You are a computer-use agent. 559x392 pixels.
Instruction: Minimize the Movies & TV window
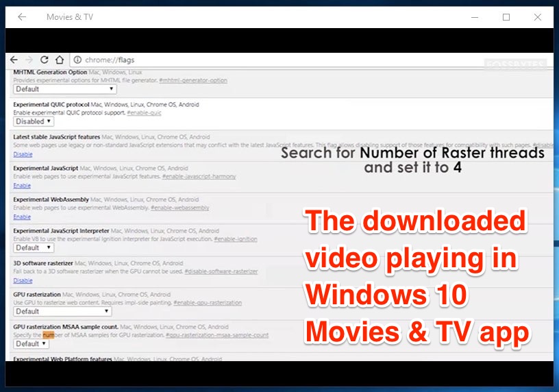click(473, 17)
